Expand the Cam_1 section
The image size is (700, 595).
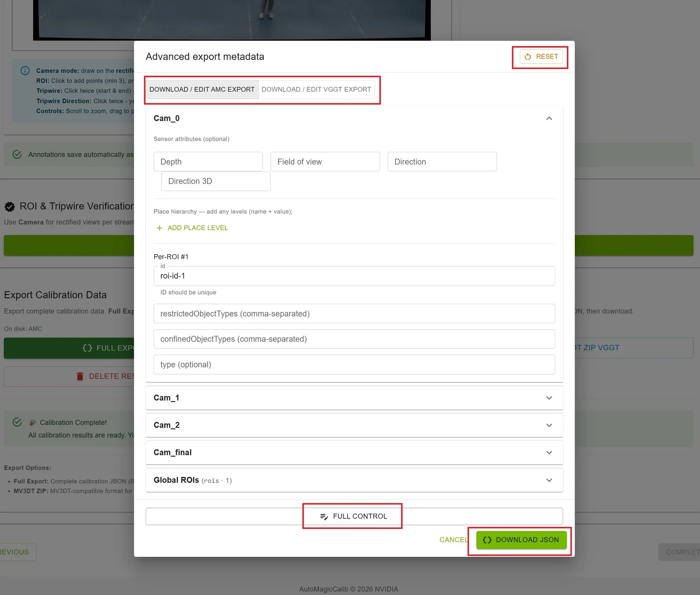[x=354, y=398]
